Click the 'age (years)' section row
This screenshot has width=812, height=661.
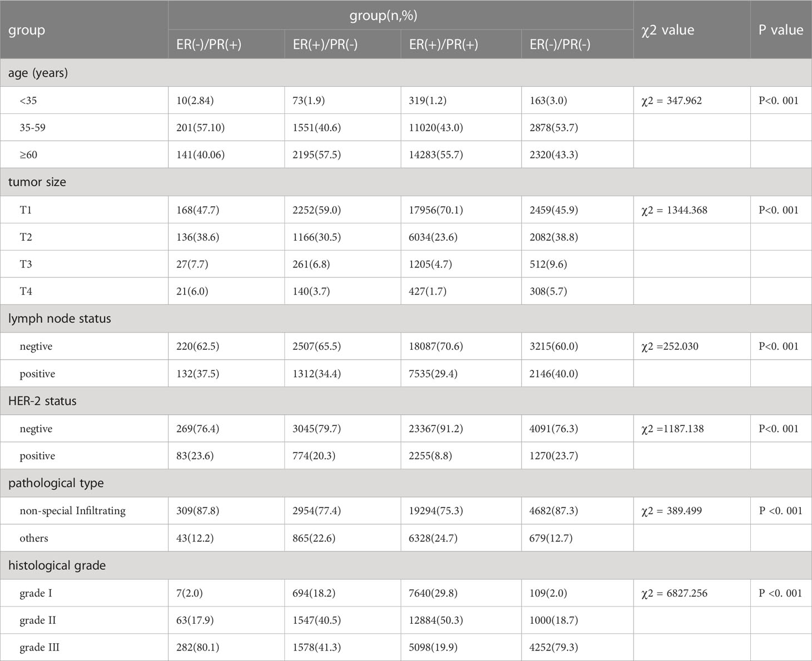[406, 73]
